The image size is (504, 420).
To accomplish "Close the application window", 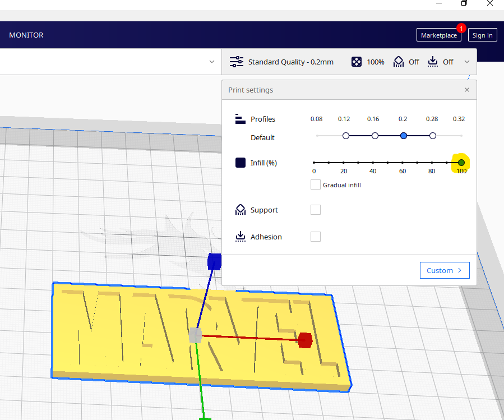I will click(x=489, y=3).
